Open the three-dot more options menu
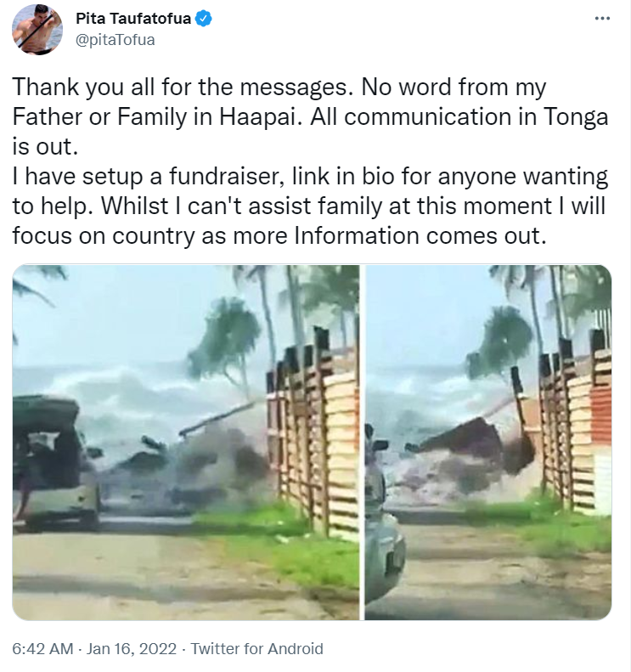631x672 pixels. pyautogui.click(x=602, y=19)
